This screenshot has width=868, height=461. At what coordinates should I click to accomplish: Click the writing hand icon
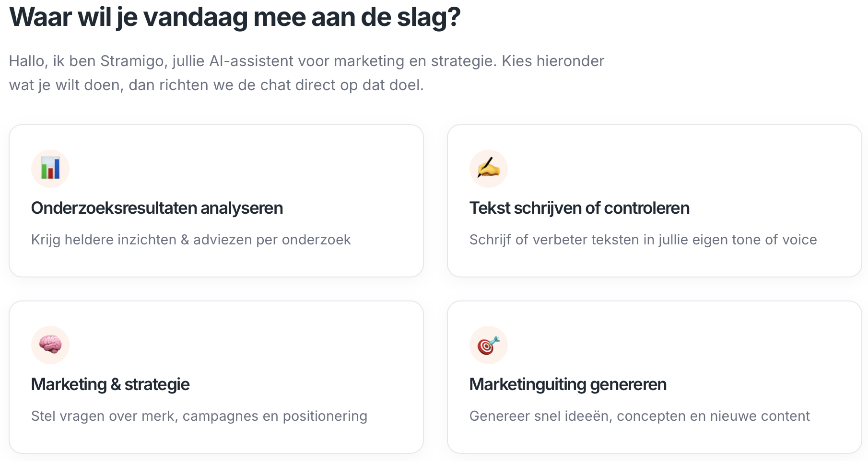click(488, 169)
